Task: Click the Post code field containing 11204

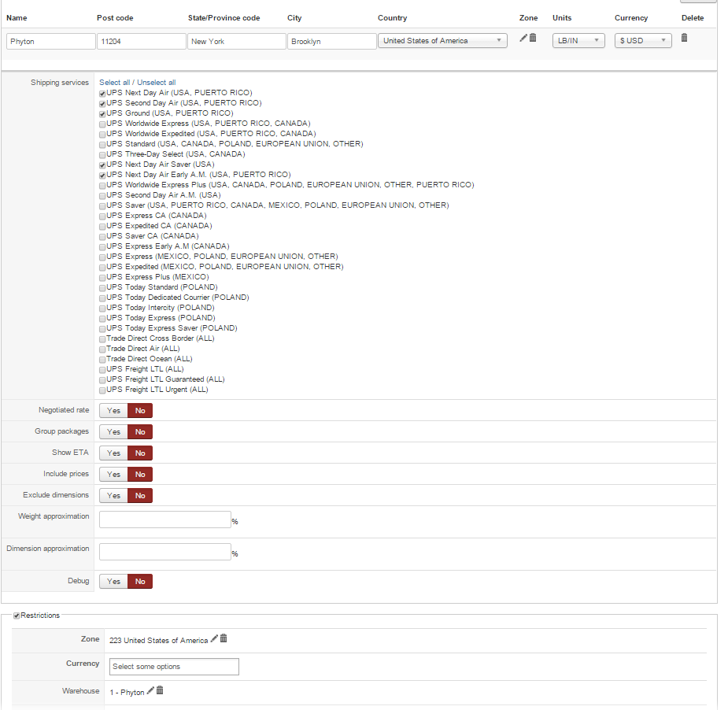Action: [x=141, y=42]
